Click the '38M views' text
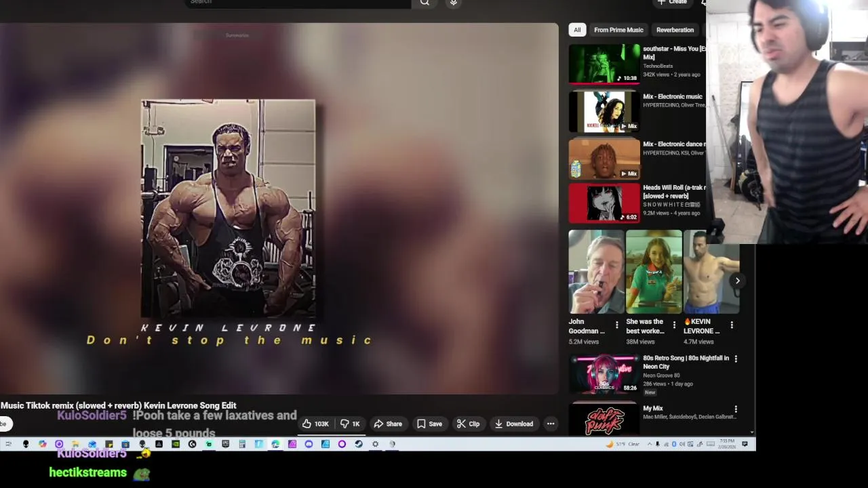Viewport: 868px width, 488px height. (x=640, y=342)
